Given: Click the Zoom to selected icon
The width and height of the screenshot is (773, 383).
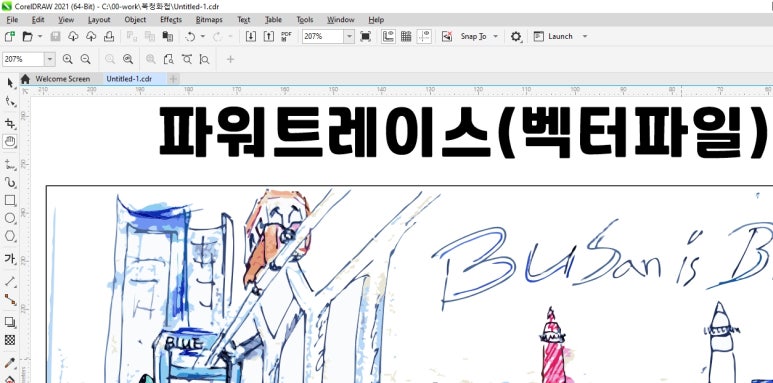Looking at the screenshot, I should point(110,59).
